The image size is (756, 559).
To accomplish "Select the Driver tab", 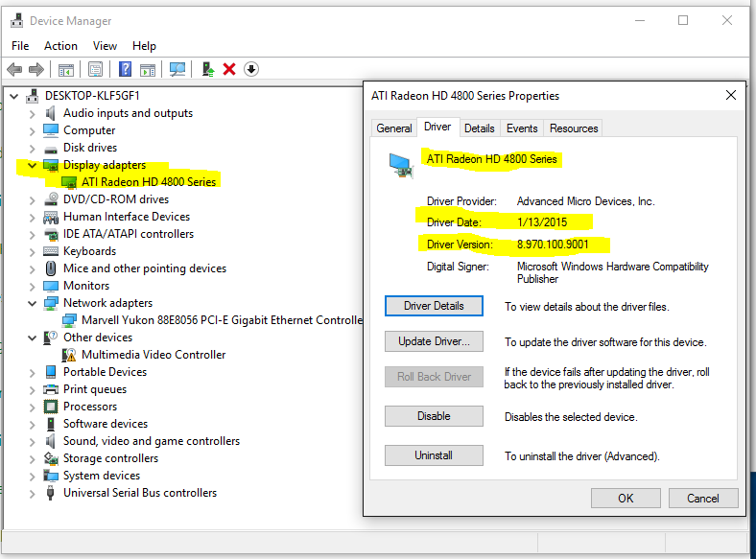I will tap(437, 127).
